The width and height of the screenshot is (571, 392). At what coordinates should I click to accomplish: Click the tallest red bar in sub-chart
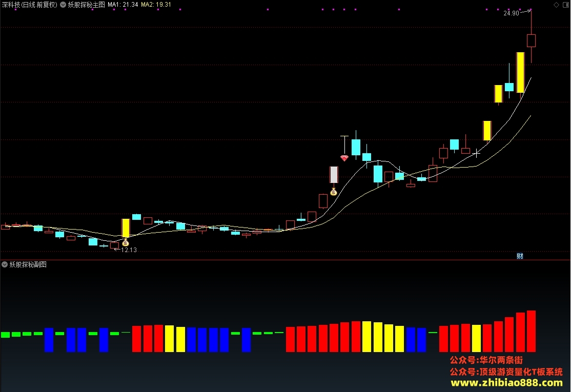point(531,331)
